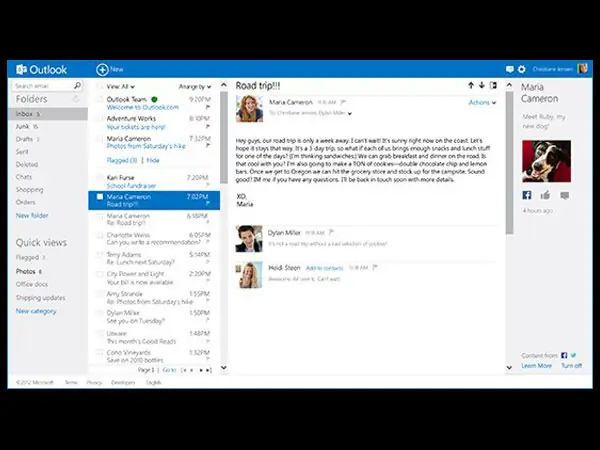Check the Coho Vineyards message checkbox

click(x=99, y=352)
